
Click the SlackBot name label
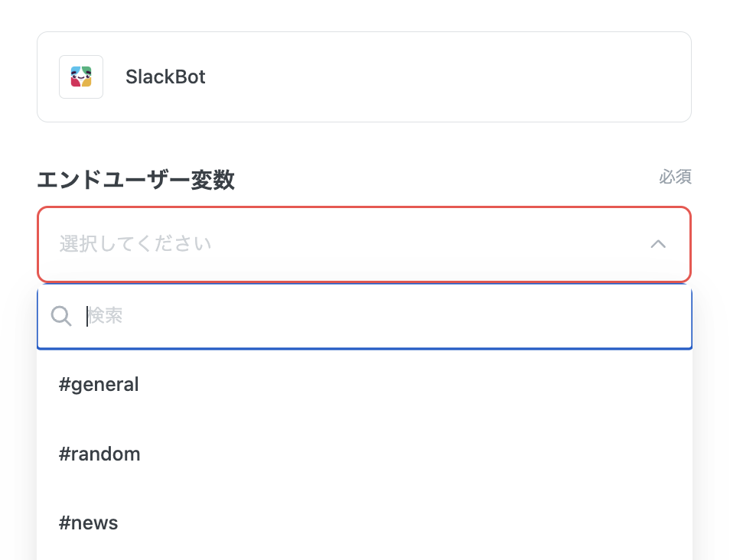[165, 77]
